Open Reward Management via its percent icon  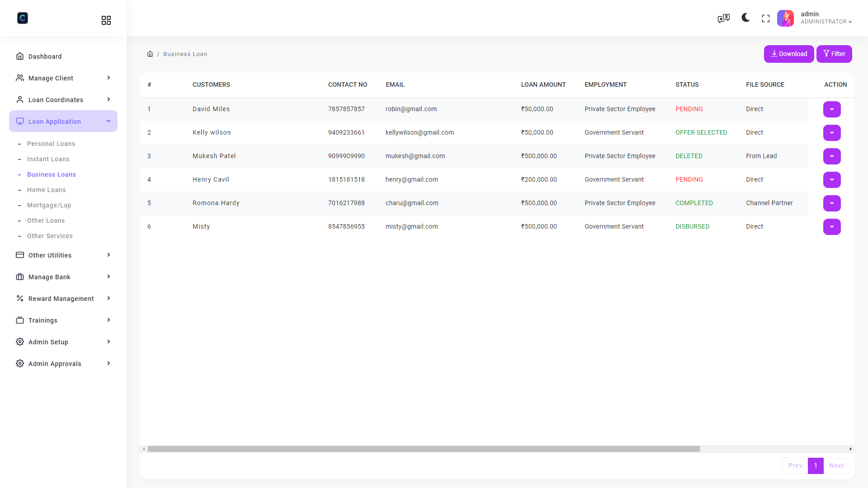click(x=20, y=298)
